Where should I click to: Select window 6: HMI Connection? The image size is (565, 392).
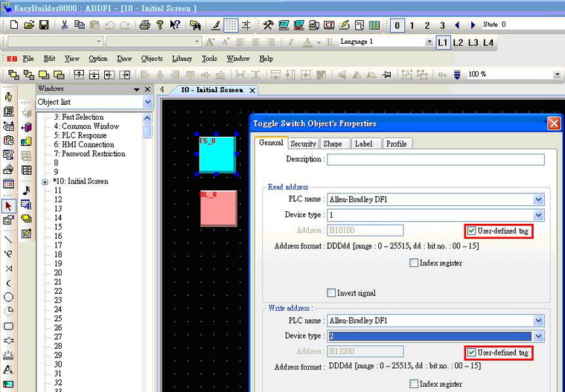(84, 144)
